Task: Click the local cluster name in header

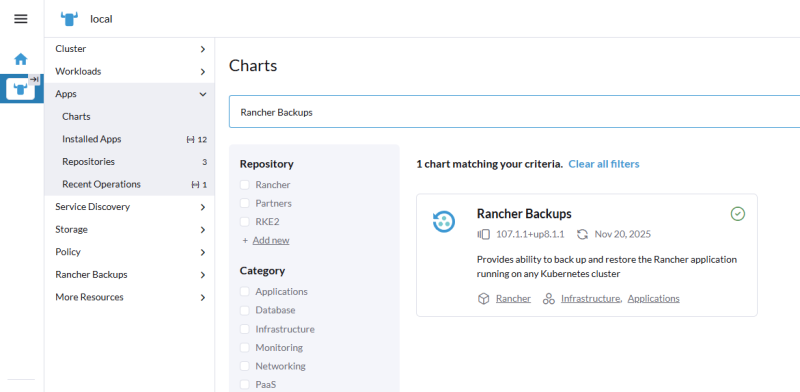Action: point(101,19)
